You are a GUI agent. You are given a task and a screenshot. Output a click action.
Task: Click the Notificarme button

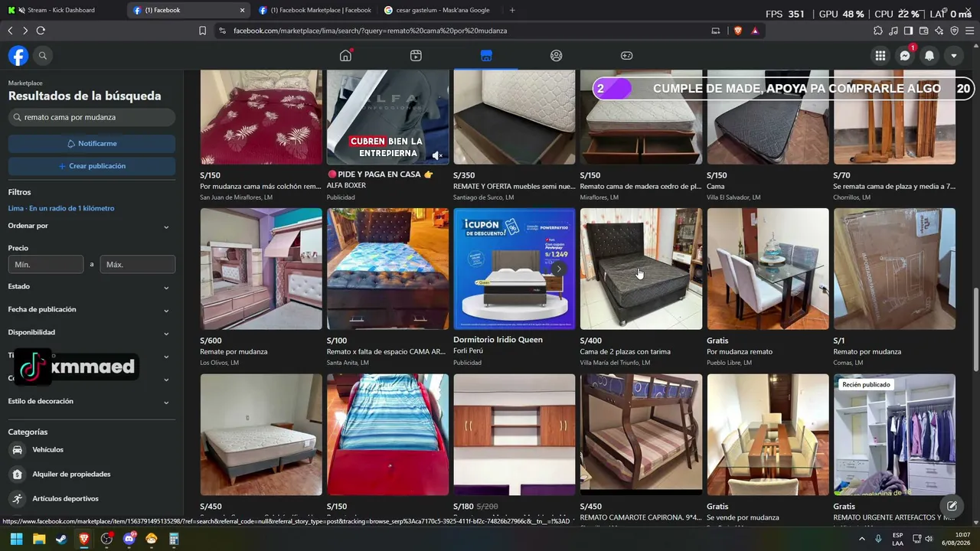click(x=92, y=144)
